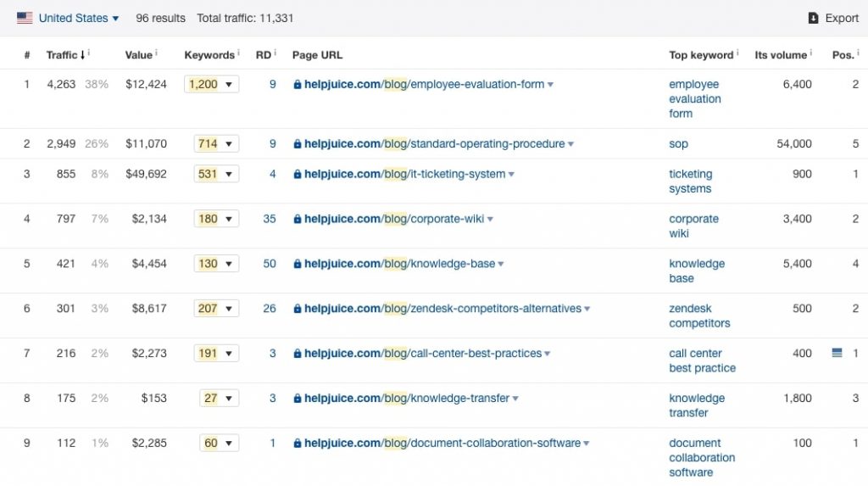Open the 180 keywords dropdown
The height and width of the screenshot is (486, 868).
[x=216, y=219]
